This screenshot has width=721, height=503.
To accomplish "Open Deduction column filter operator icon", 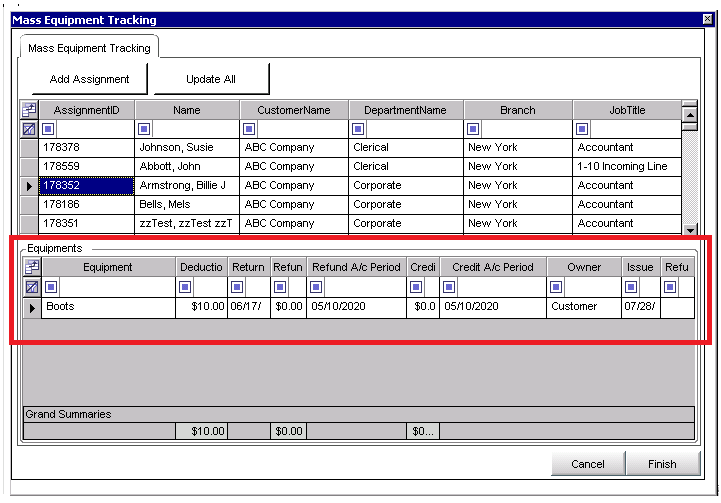I will click(185, 287).
